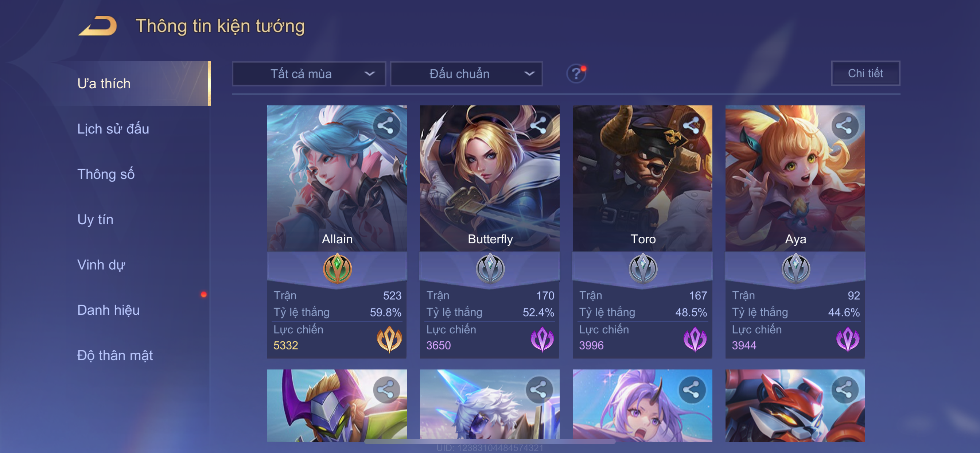Image resolution: width=980 pixels, height=453 pixels.
Task: Open the Aya hero portrait
Action: click(795, 178)
